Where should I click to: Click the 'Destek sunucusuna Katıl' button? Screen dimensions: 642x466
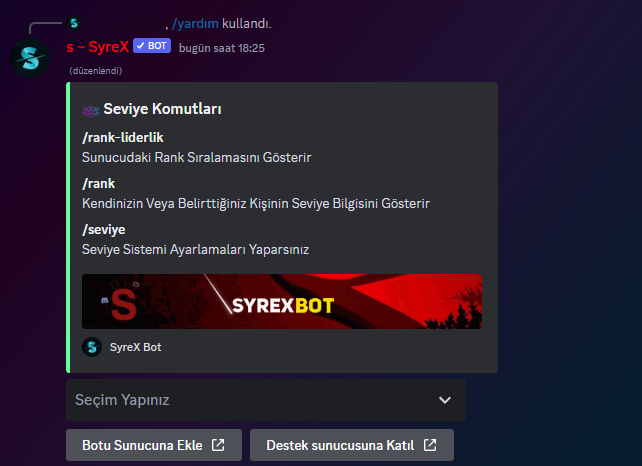(x=352, y=445)
